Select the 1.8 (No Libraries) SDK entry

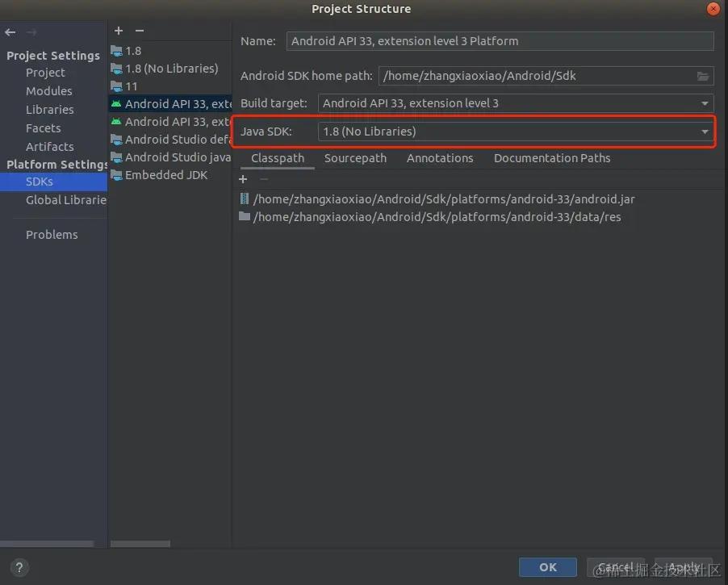pos(170,69)
